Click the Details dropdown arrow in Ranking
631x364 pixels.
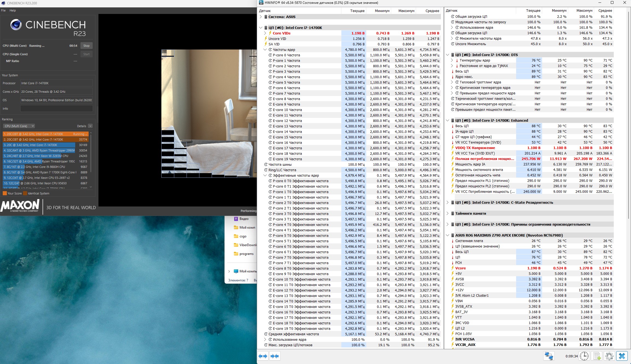tap(90, 126)
